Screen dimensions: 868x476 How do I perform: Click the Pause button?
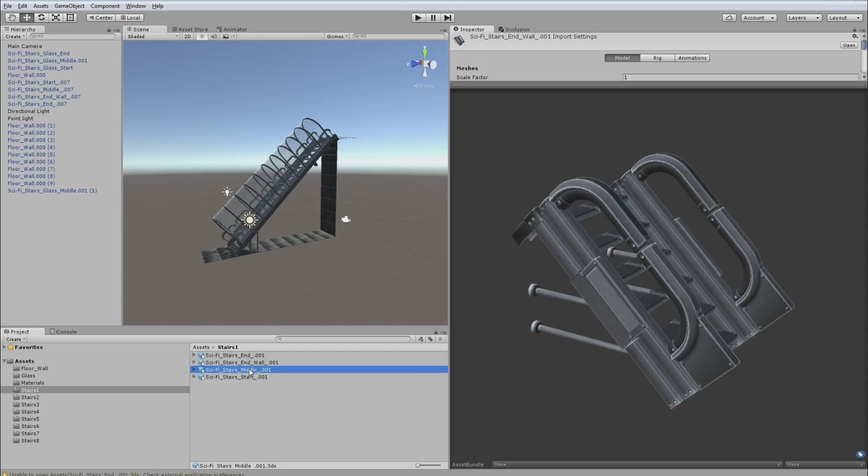[433, 17]
